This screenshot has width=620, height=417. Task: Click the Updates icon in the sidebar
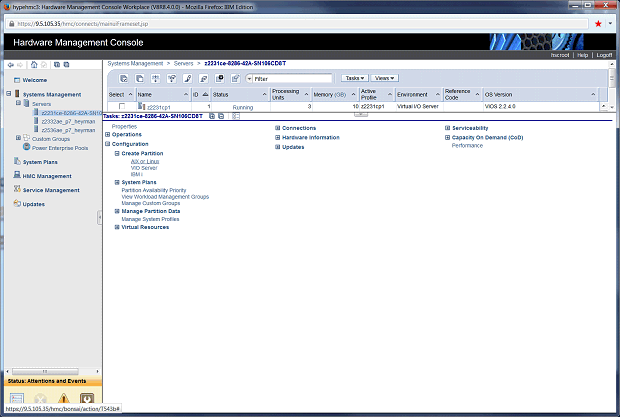17,204
